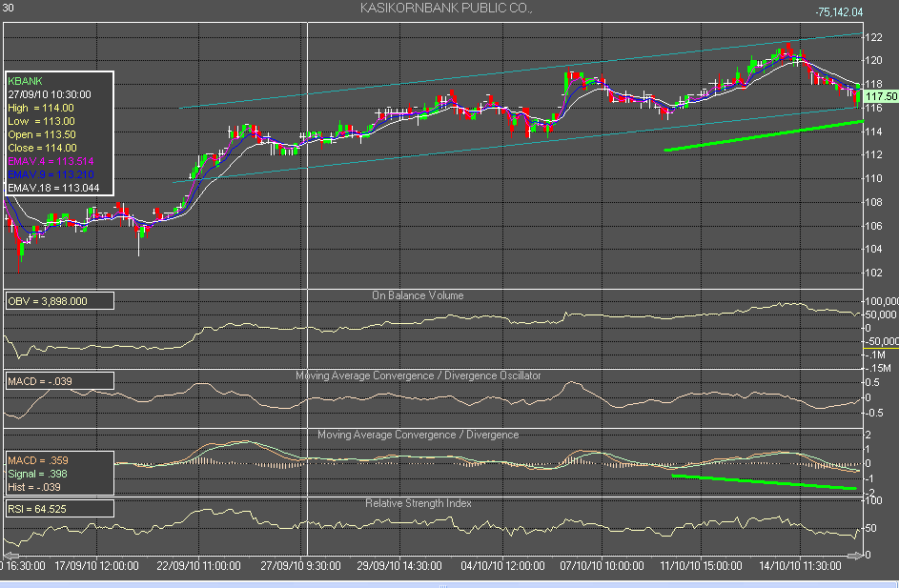Select the On Balance Volume panel title
Image resolution: width=899 pixels, height=588 pixels.
(x=418, y=295)
